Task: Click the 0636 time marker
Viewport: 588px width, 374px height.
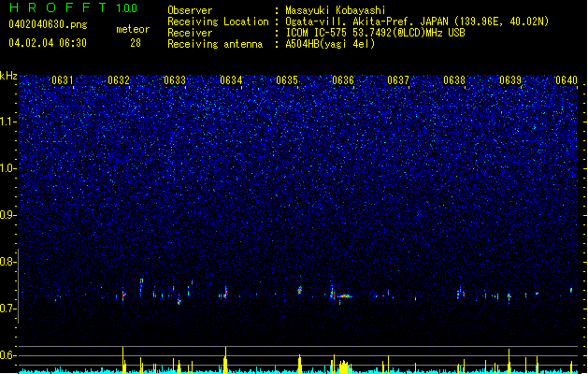Action: click(343, 80)
